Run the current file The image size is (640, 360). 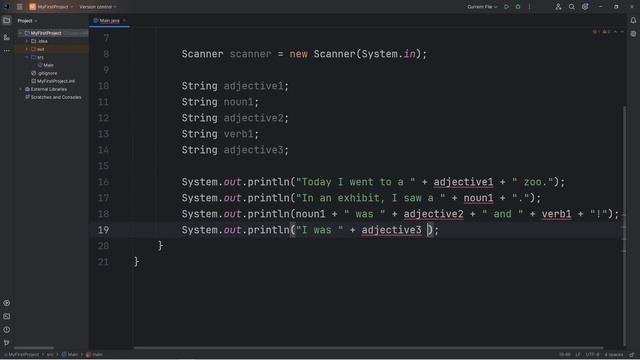point(507,7)
